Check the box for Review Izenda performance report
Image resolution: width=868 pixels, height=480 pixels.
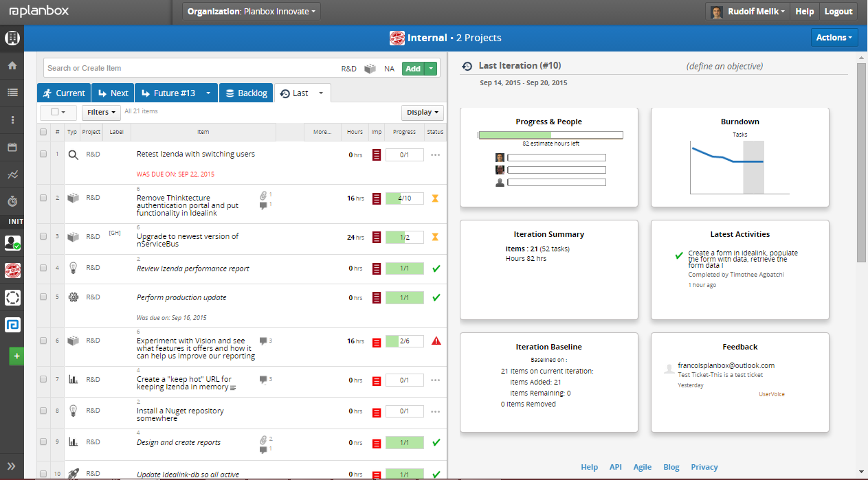44,268
